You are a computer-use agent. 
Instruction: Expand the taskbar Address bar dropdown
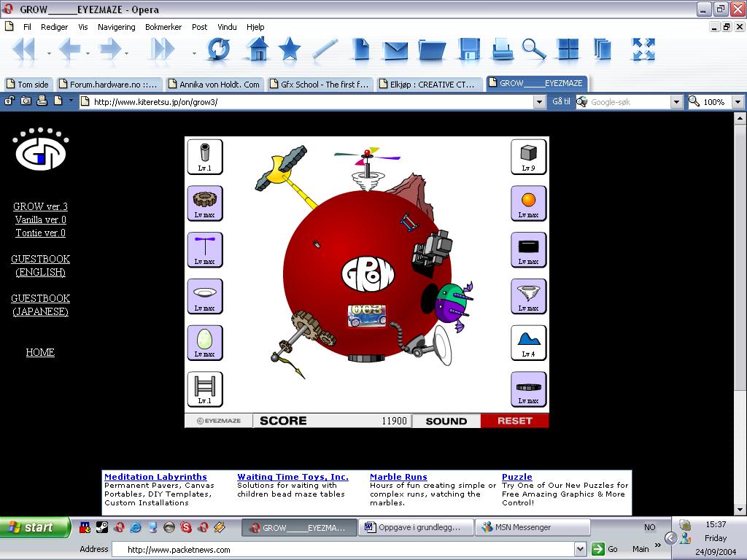pos(580,549)
